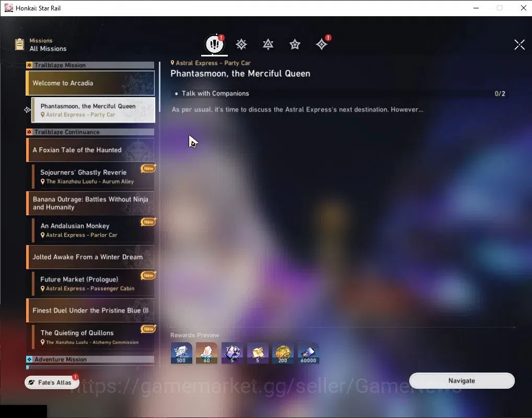Click the Rewards Preview label
Screen dimensions: 532x418
click(x=195, y=335)
